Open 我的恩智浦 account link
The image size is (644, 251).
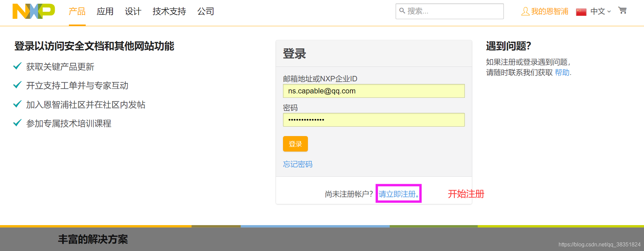[x=550, y=11]
